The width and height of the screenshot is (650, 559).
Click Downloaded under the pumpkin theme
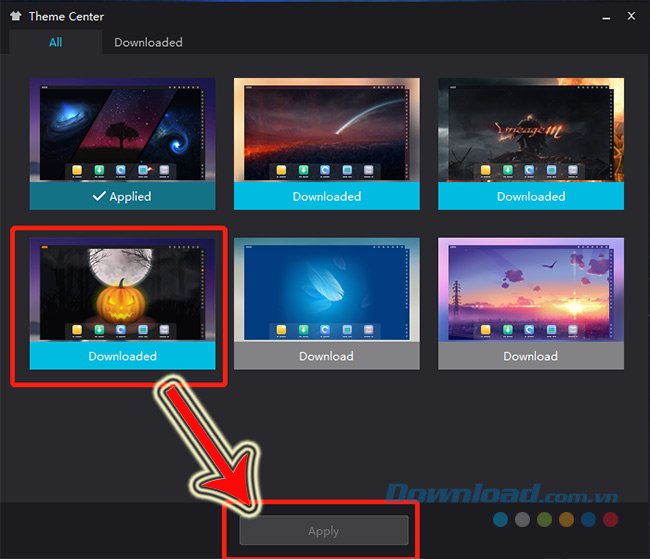(x=122, y=356)
